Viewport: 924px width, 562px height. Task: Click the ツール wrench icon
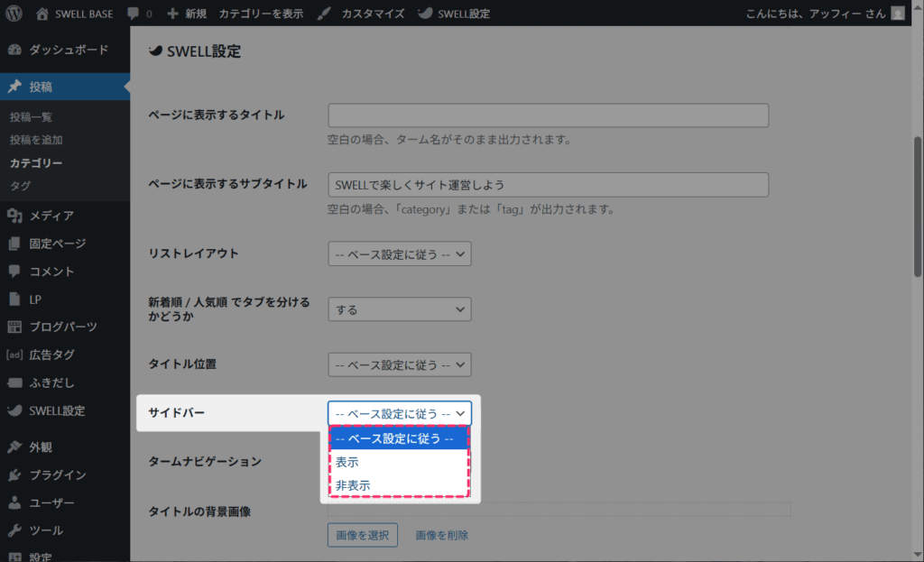pos(14,530)
